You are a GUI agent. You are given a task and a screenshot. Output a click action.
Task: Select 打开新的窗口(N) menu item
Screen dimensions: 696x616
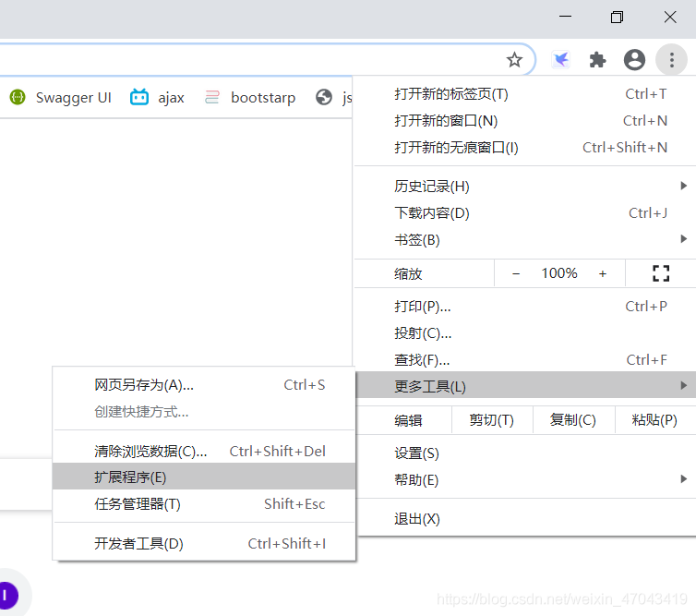(525, 121)
